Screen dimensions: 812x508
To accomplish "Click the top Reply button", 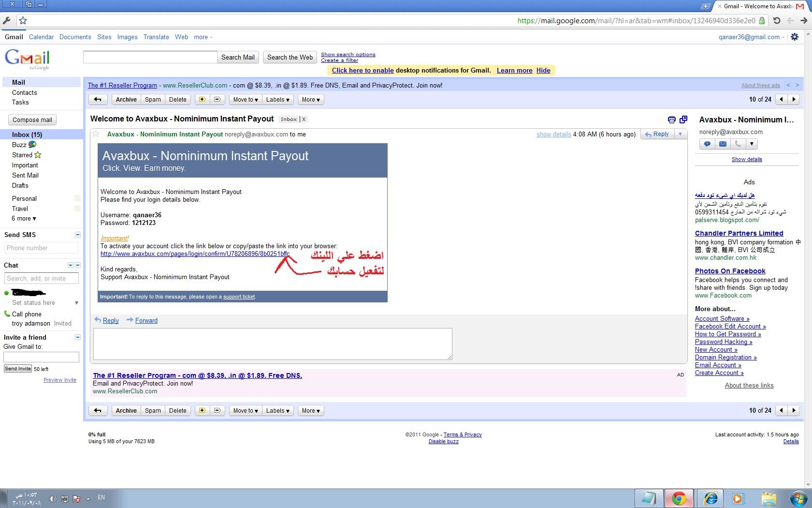I will (657, 134).
